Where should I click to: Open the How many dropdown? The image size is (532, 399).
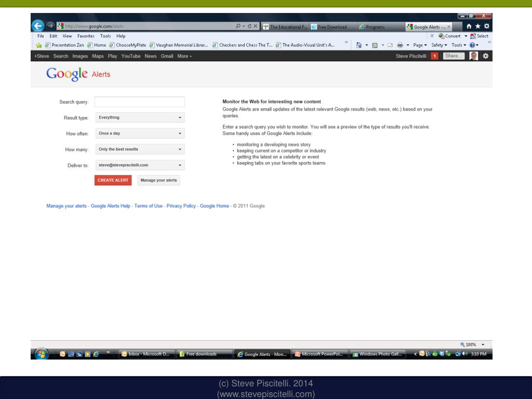coord(140,149)
